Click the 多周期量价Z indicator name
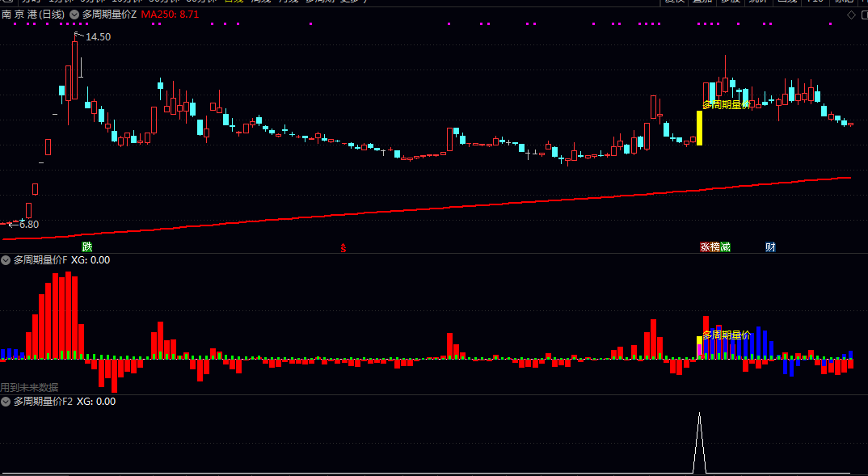 point(110,15)
